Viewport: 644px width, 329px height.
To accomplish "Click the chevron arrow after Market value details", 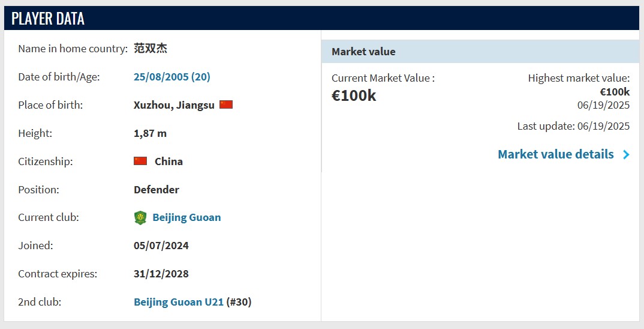I will point(626,155).
